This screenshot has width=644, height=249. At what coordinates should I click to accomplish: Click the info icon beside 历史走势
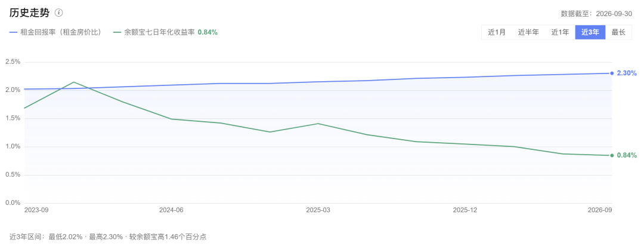58,13
